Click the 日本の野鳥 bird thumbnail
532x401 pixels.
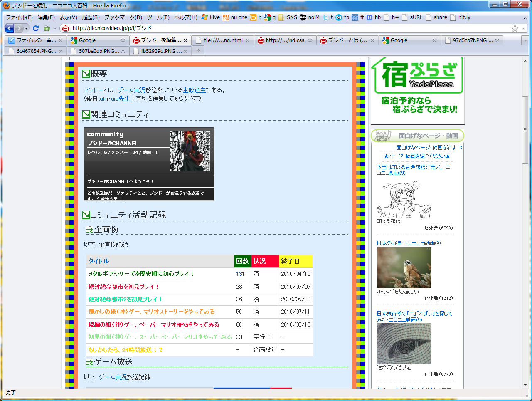click(x=404, y=267)
